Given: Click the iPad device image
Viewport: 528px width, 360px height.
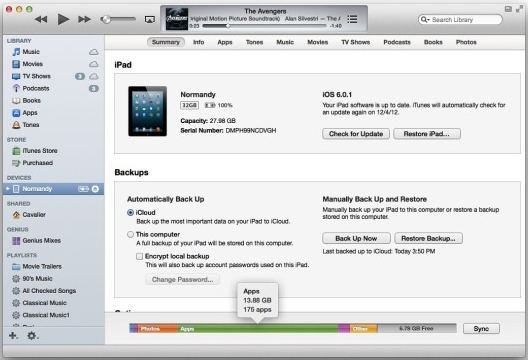Looking at the screenshot, I should coord(147,111).
